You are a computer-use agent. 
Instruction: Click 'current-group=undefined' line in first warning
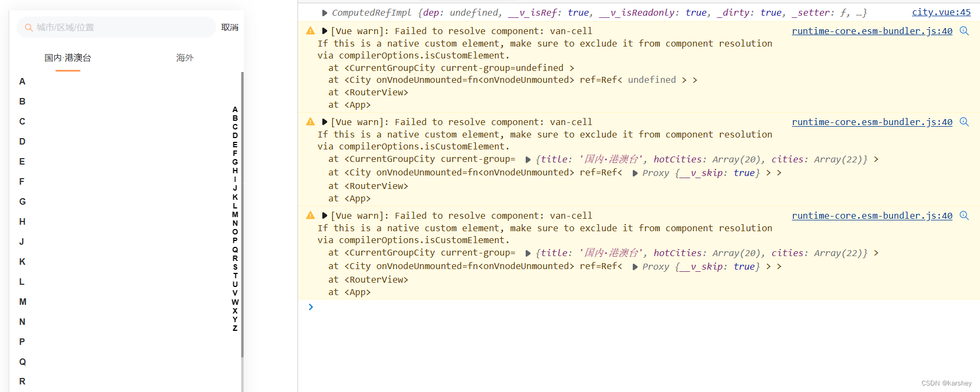(x=451, y=68)
